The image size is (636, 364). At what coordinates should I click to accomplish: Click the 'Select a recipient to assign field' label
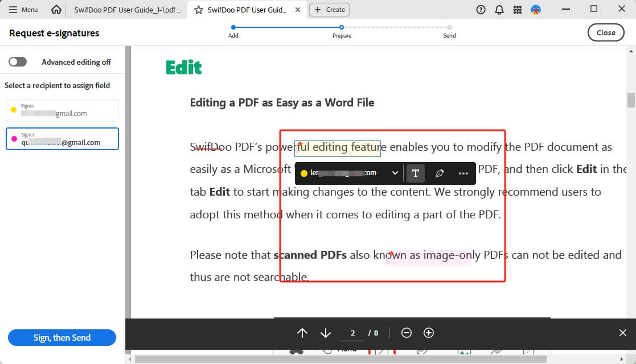tap(57, 85)
